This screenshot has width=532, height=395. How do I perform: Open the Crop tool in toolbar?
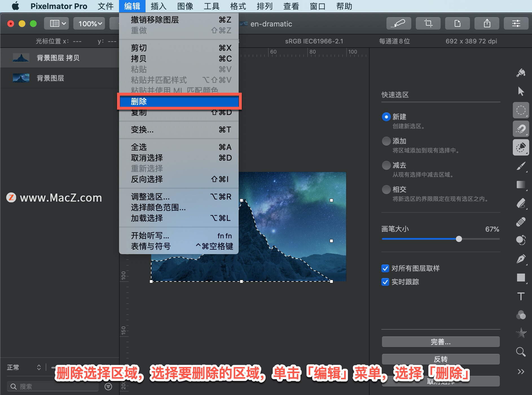428,23
